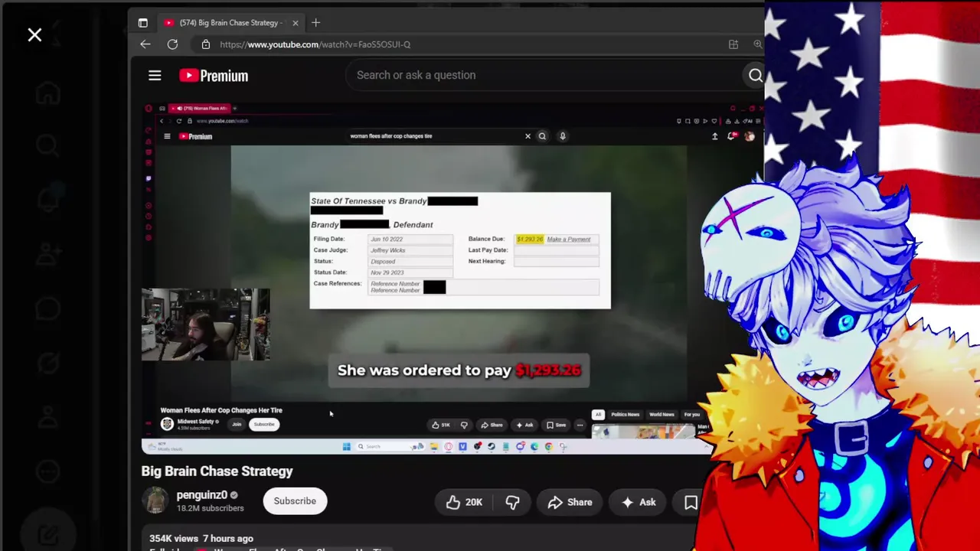Screen dimensions: 980x551
Task: Switch to the Big Brain Chase Strategy tab
Action: (232, 23)
